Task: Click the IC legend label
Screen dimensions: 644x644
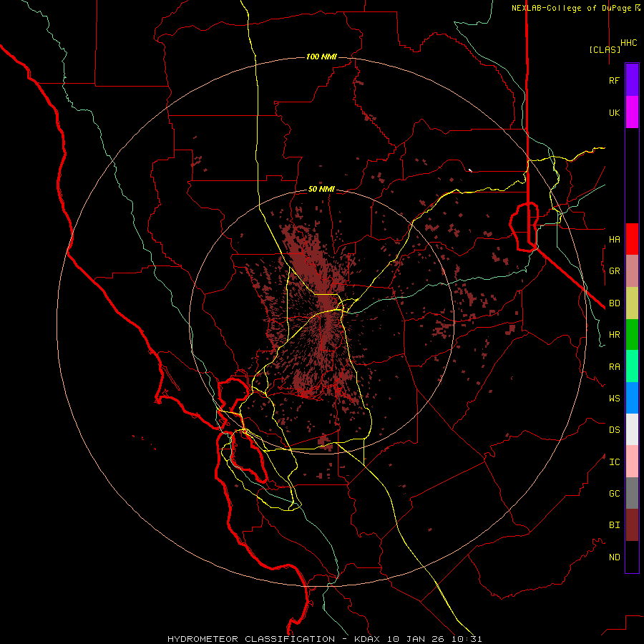Action: point(614,462)
